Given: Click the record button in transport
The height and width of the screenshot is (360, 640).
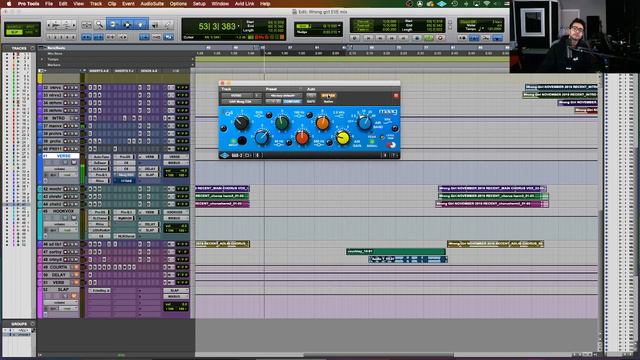Looking at the screenshot, I should 440,38.
